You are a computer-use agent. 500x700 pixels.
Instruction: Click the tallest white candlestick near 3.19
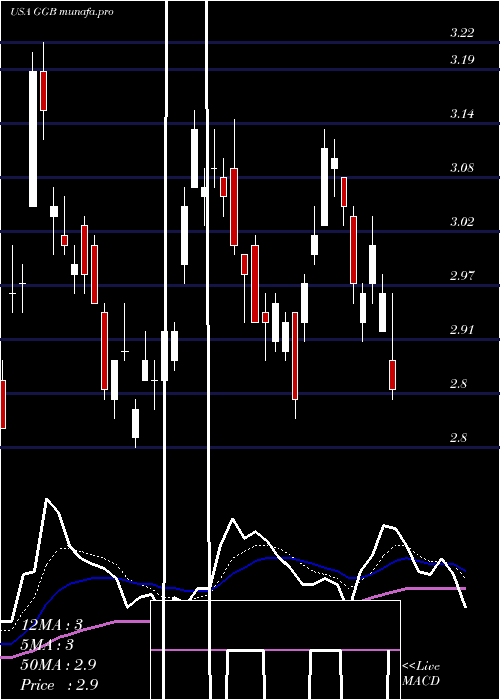pyautogui.click(x=33, y=138)
